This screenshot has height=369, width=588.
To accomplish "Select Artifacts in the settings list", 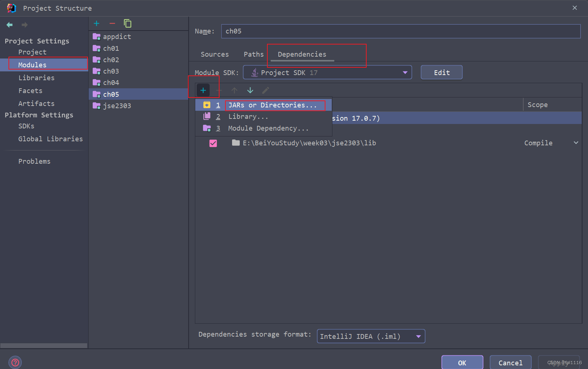I will (x=36, y=103).
